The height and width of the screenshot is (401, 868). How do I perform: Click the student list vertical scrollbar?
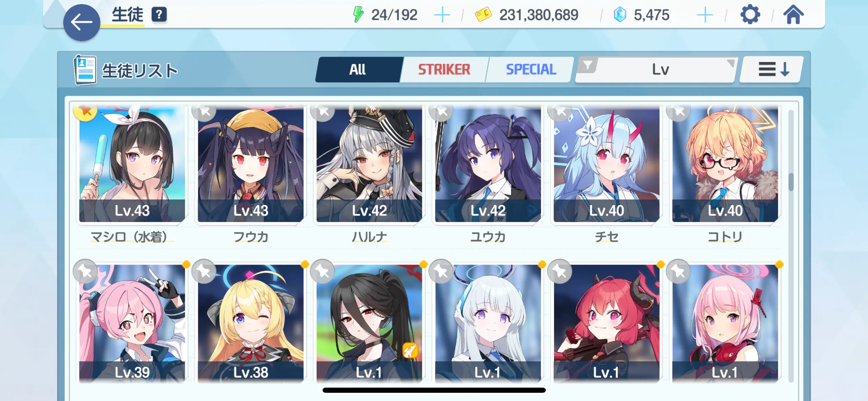click(x=791, y=245)
